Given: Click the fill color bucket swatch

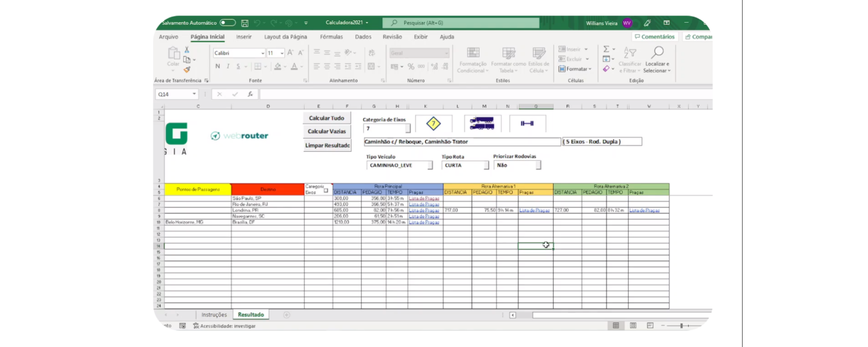Looking at the screenshot, I should coord(278,66).
